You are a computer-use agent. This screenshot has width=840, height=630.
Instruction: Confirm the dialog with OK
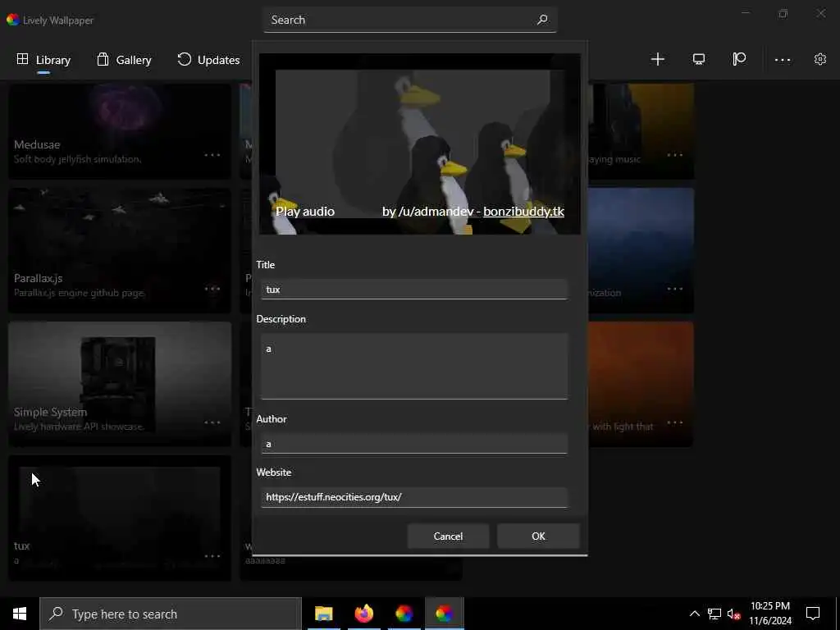click(538, 536)
